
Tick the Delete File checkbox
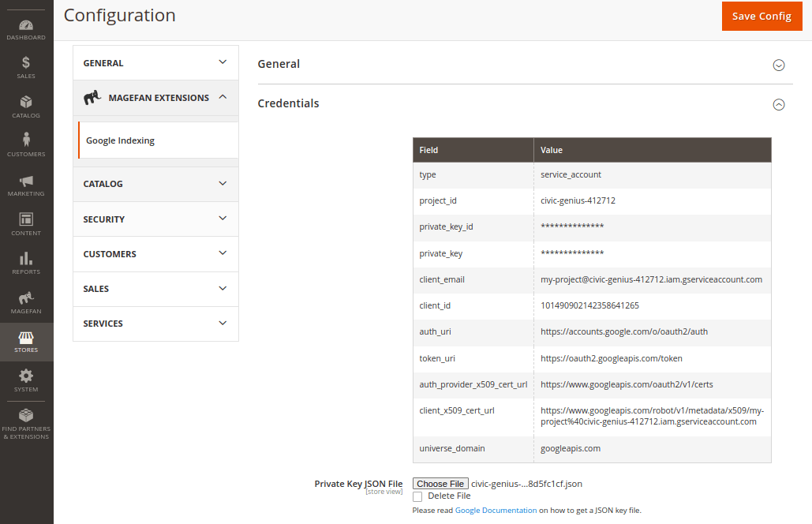pos(417,496)
